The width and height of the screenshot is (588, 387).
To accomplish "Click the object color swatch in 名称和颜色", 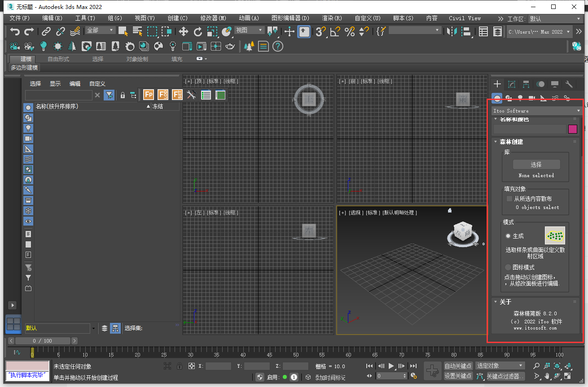I will coord(573,129).
